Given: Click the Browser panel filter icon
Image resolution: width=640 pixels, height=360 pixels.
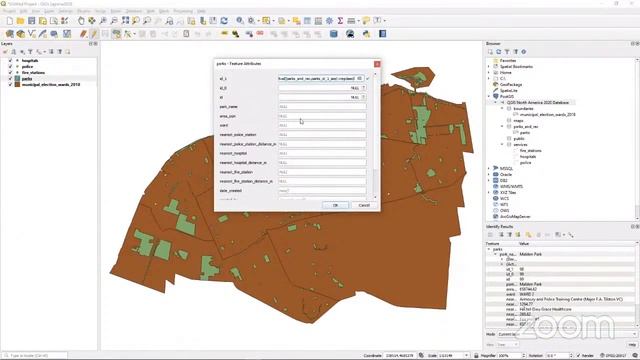Looking at the screenshot, I should point(507,52).
